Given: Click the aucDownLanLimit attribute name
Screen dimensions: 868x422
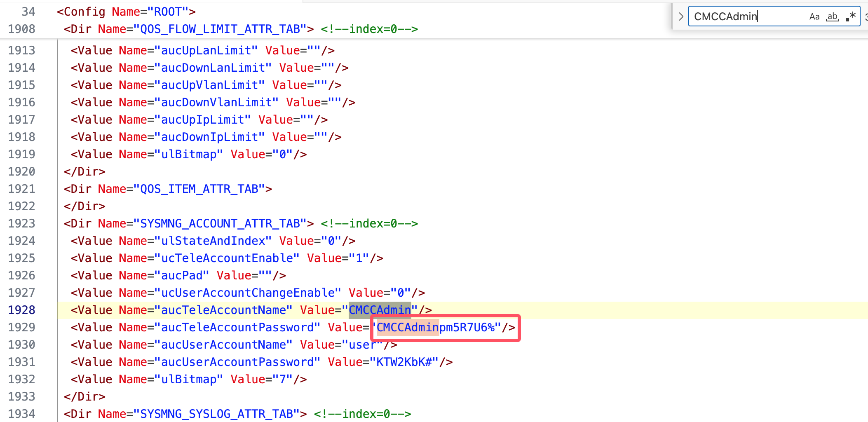Looking at the screenshot, I should pyautogui.click(x=213, y=68).
